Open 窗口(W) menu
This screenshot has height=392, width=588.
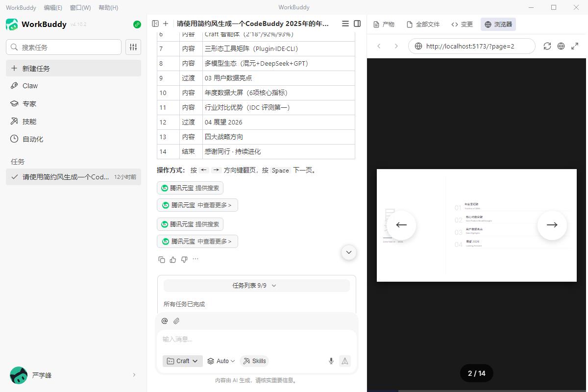80,7
